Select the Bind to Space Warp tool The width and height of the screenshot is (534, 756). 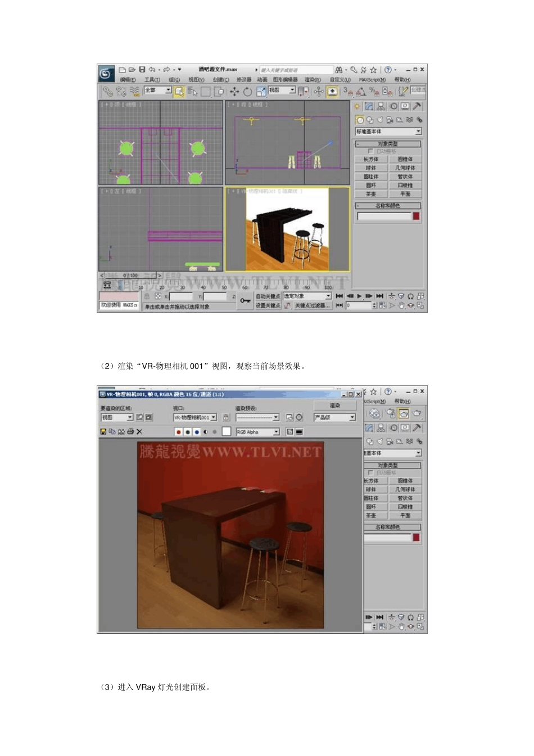[x=134, y=91]
